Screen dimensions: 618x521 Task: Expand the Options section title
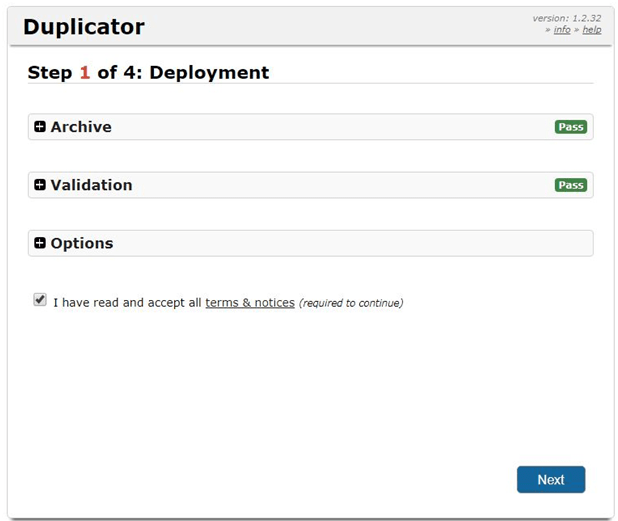[82, 243]
